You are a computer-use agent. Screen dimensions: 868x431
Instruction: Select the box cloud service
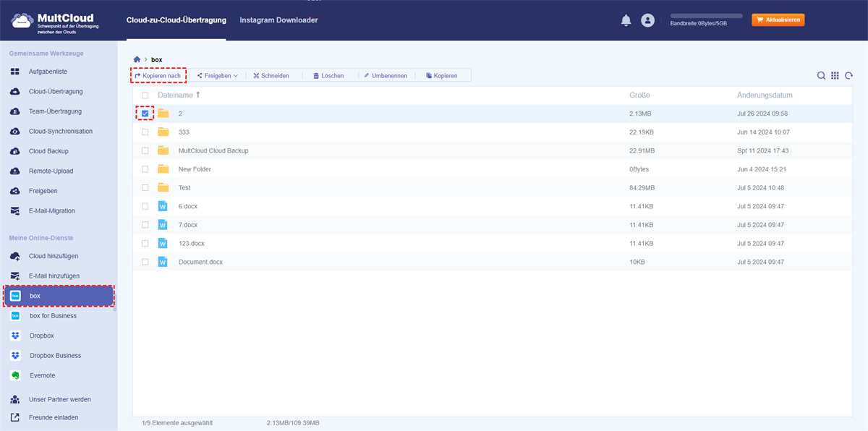coord(59,296)
